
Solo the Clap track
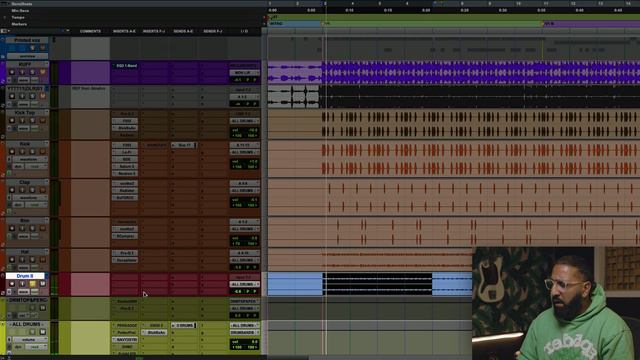click(32, 190)
